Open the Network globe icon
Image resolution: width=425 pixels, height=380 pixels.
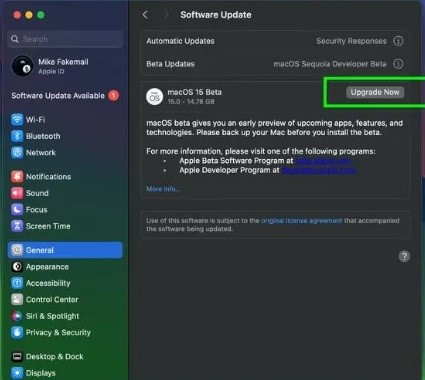17,152
